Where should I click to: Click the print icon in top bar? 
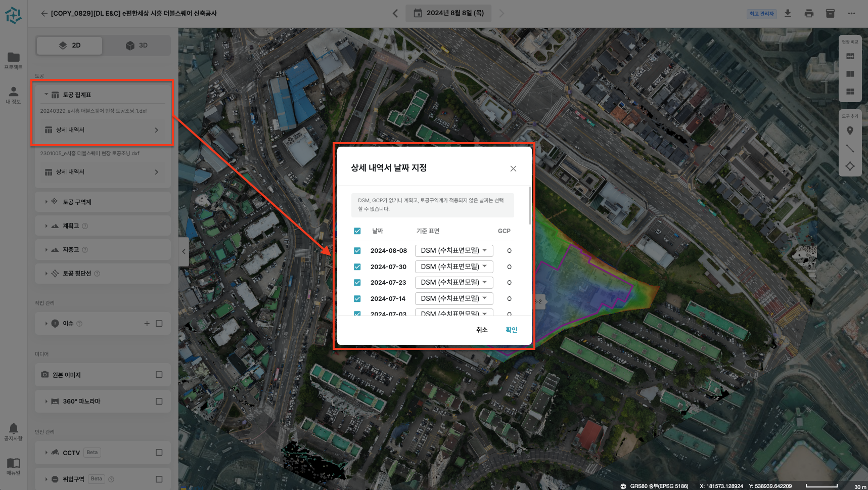coord(809,14)
